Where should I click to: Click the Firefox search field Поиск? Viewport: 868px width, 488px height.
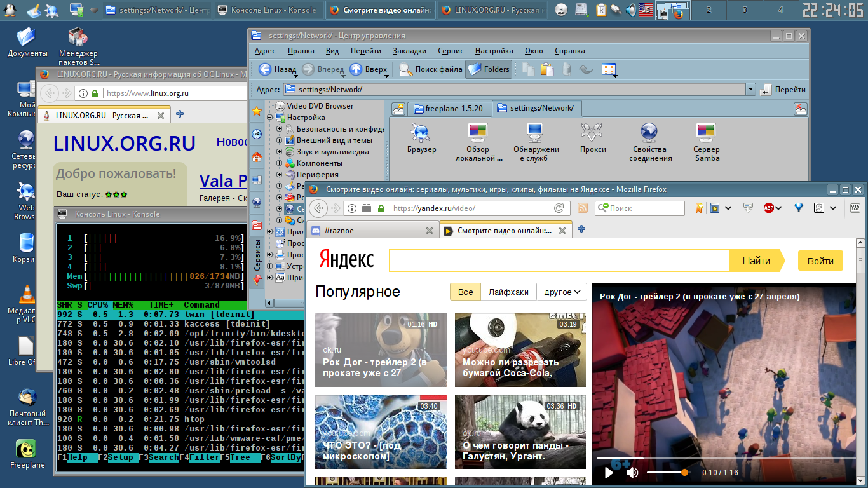[x=640, y=208]
